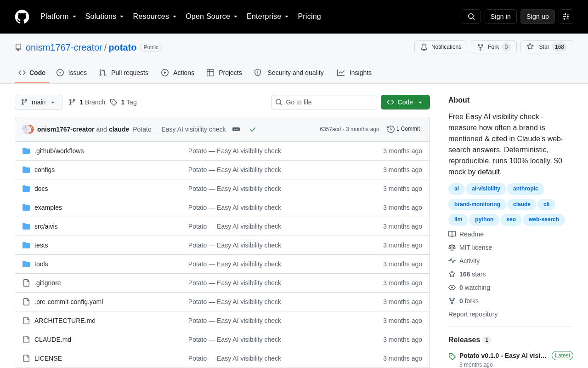
Task: Click the python topic tag
Action: click(x=484, y=220)
